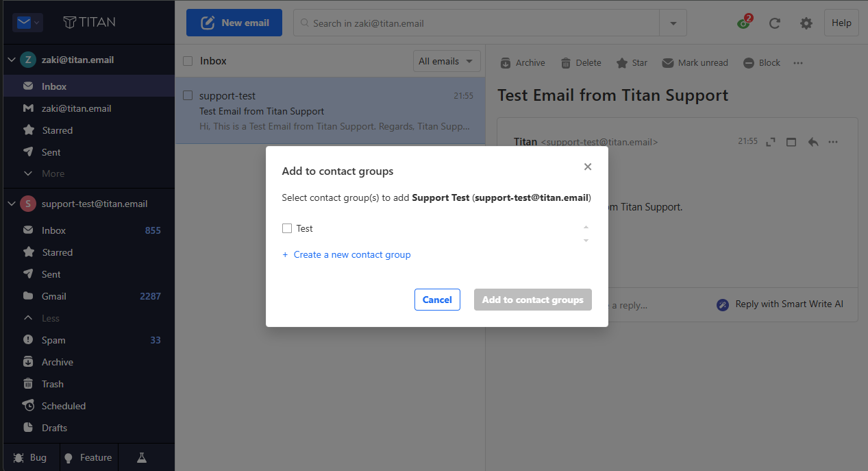Open the Drafts folder
Viewport: 868px width, 471px height.
pyautogui.click(x=89, y=428)
